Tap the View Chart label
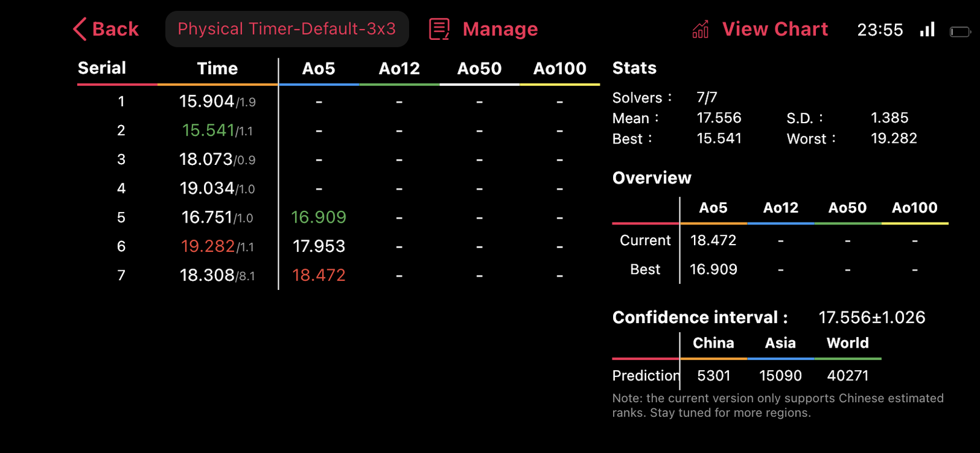 (775, 29)
